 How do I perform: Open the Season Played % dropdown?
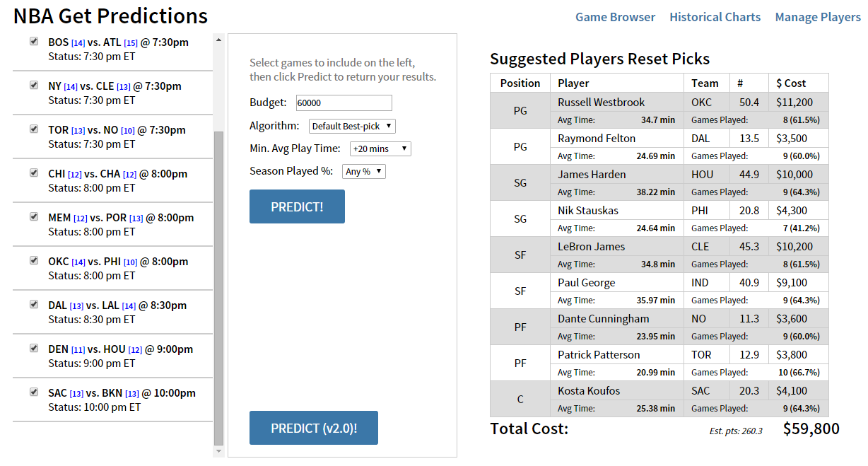click(x=364, y=172)
